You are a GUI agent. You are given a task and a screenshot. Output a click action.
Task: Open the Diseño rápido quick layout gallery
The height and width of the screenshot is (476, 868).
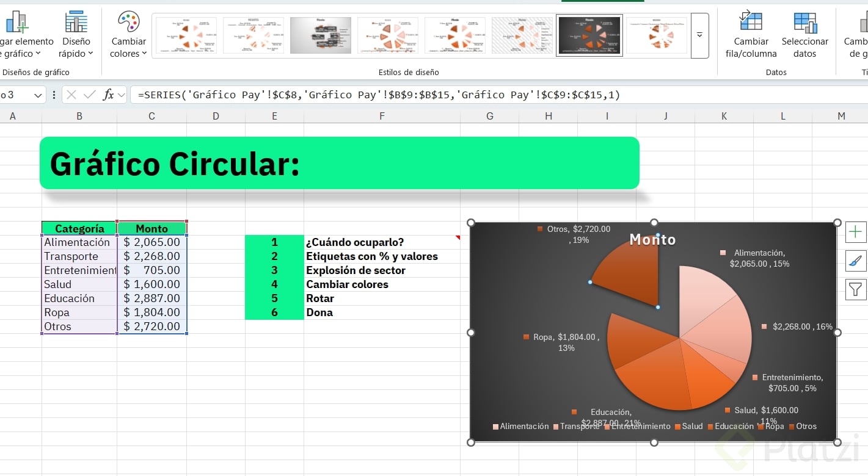pyautogui.click(x=76, y=34)
